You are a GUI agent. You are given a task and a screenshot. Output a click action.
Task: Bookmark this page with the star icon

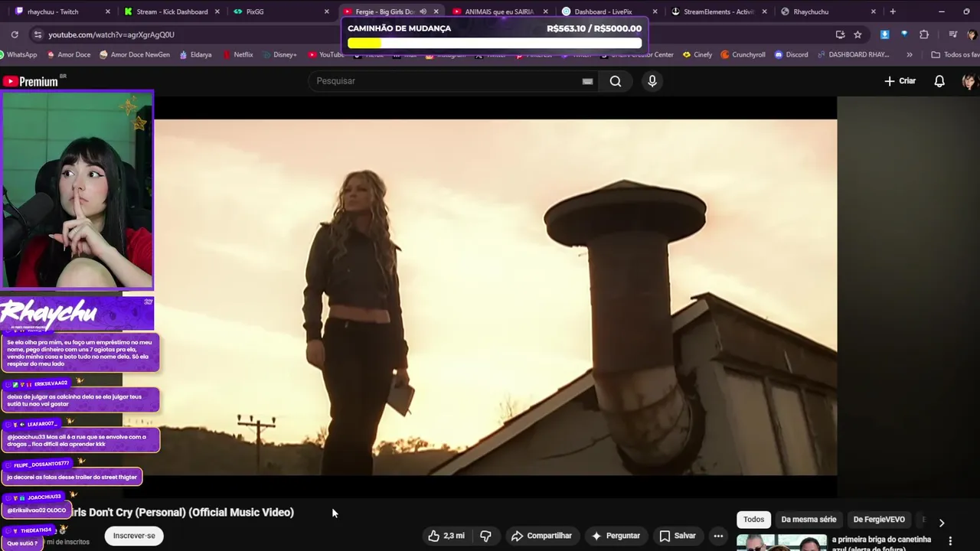(x=857, y=34)
